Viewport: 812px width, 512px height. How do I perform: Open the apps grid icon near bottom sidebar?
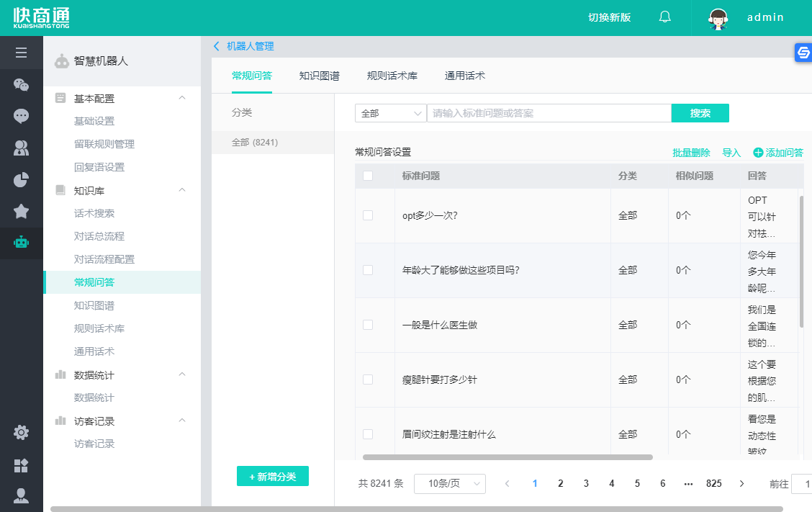tap(22, 466)
